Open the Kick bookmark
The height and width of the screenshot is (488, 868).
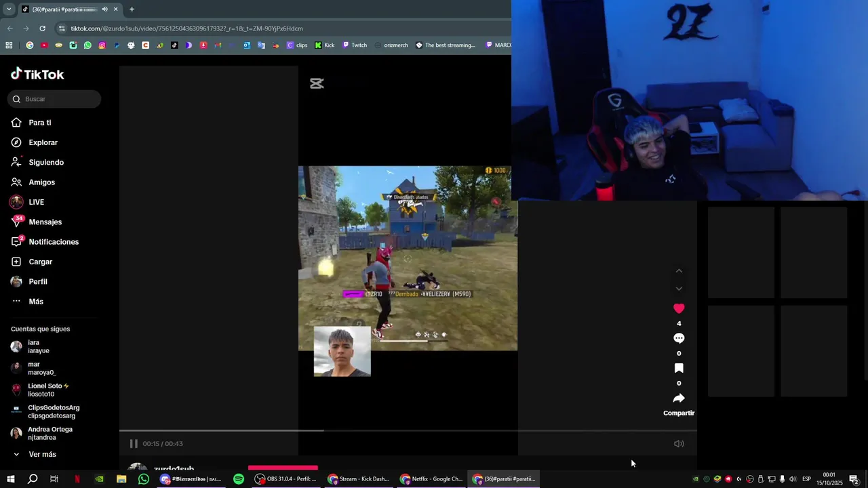pos(325,45)
